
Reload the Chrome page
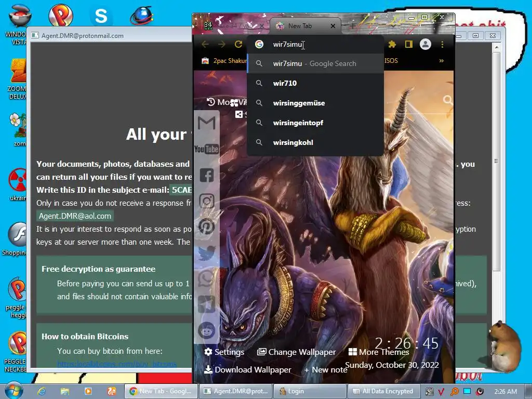click(238, 44)
